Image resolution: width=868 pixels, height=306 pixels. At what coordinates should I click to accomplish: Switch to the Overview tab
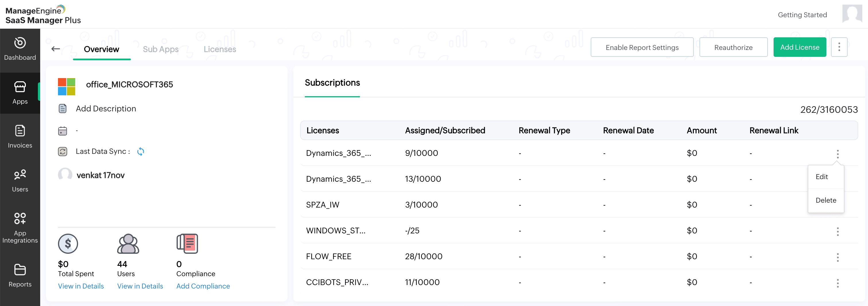[101, 49]
